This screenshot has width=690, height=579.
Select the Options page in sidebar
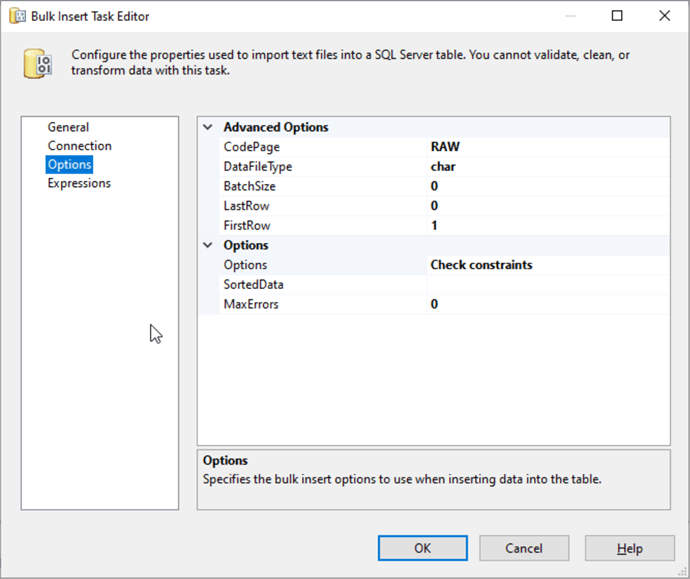[70, 165]
